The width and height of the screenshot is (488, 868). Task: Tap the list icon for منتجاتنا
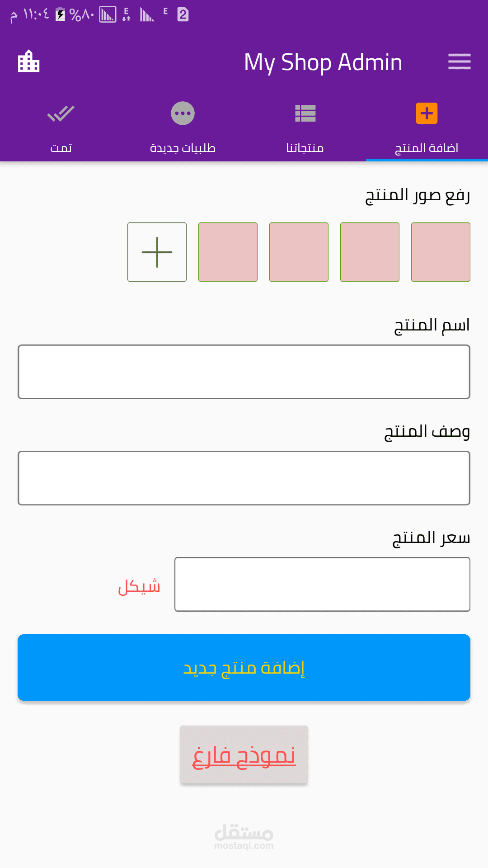(305, 113)
